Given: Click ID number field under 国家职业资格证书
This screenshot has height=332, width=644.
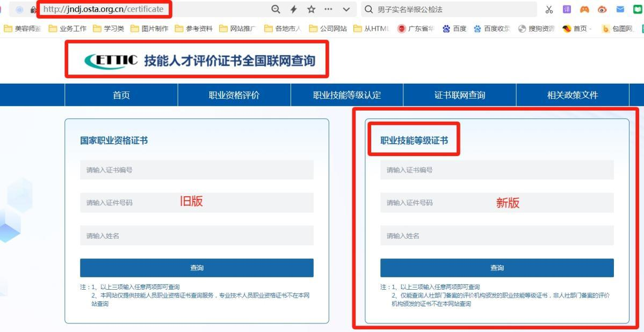Looking at the screenshot, I should tap(197, 203).
